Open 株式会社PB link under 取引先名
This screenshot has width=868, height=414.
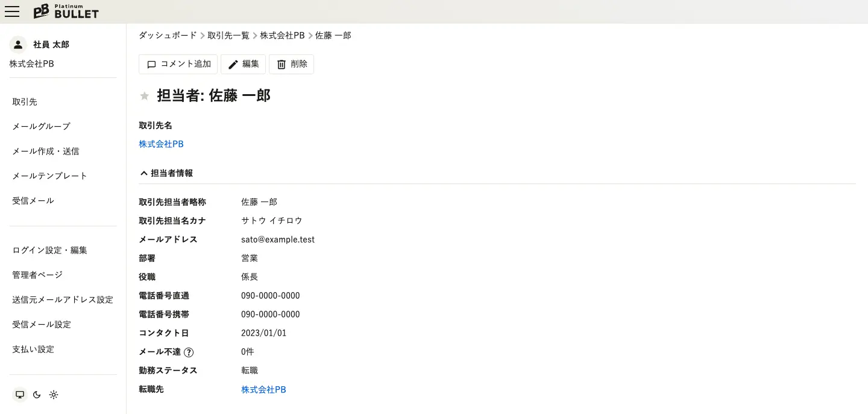click(161, 144)
